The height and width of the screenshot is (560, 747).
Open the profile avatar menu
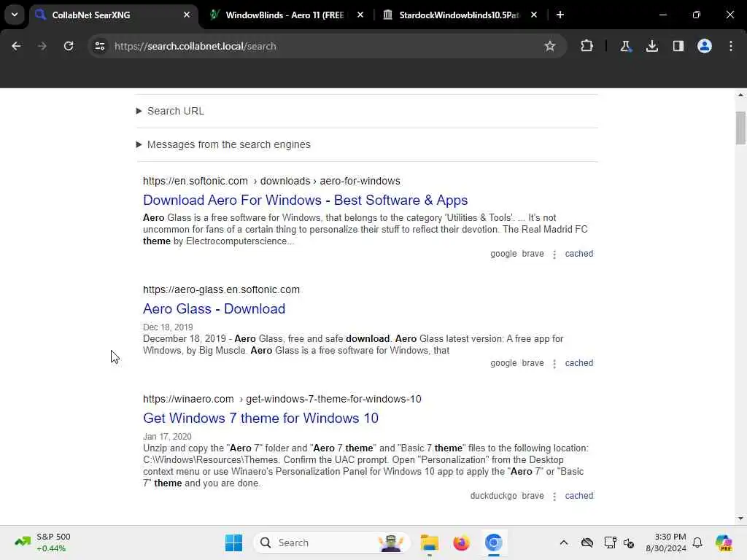(x=704, y=46)
